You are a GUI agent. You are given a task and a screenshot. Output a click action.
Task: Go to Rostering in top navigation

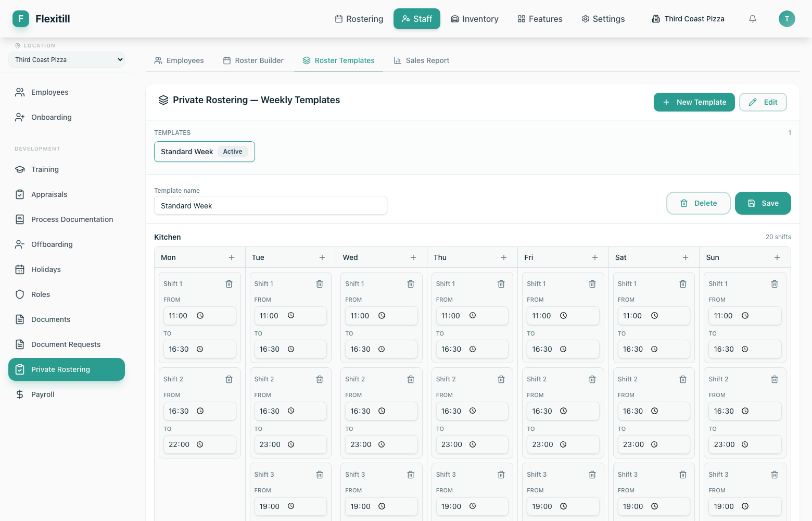[x=359, y=19]
